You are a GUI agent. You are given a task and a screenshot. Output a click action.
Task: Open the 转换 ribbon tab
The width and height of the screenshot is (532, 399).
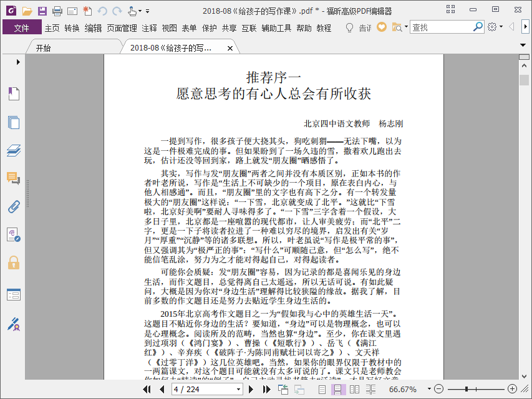tap(72, 28)
